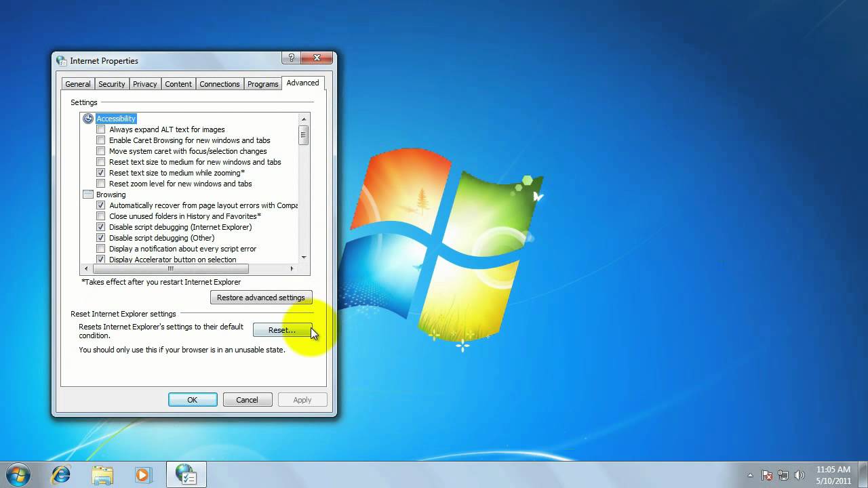The image size is (868, 488).
Task: Switch to the Security tab
Action: [x=111, y=84]
